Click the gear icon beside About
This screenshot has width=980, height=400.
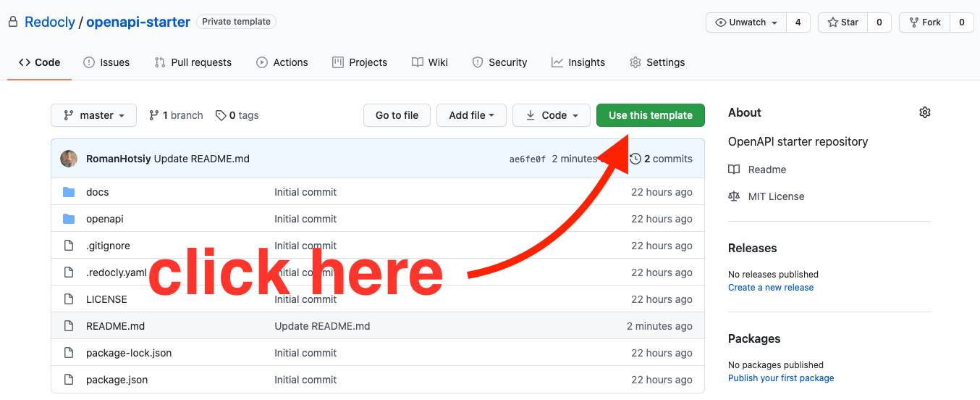point(924,112)
